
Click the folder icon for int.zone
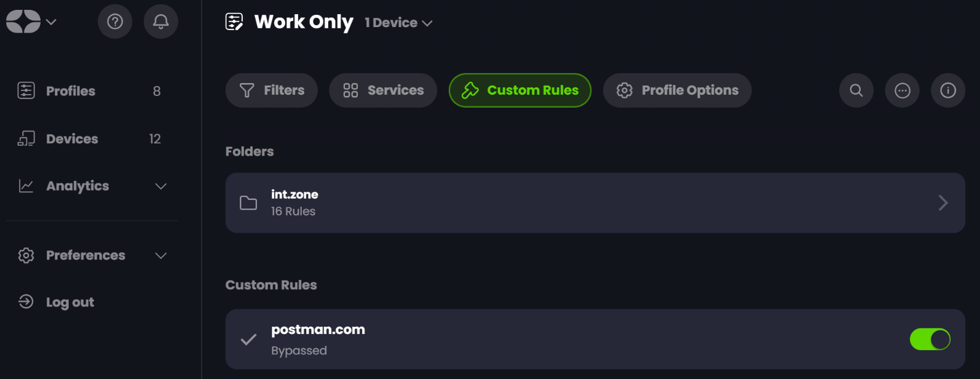(248, 203)
